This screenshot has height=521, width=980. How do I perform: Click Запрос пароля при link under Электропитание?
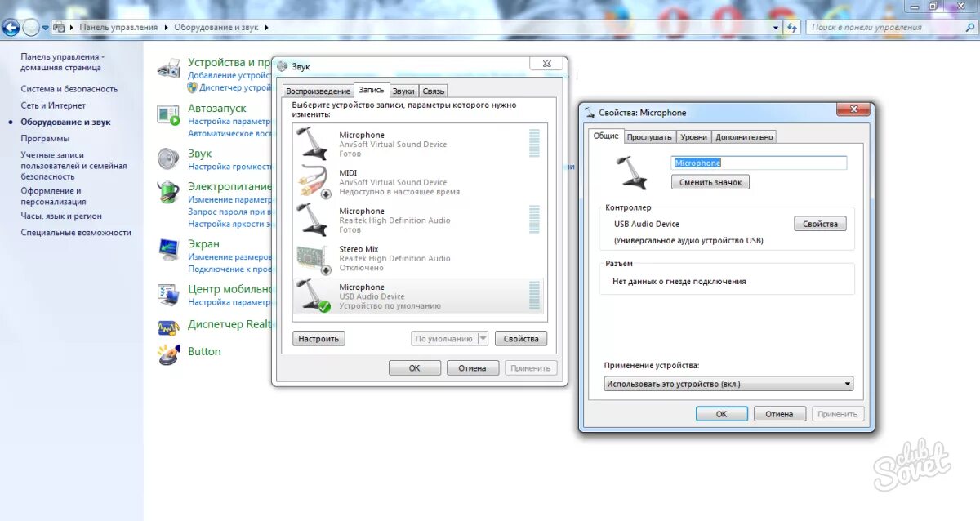coord(228,212)
